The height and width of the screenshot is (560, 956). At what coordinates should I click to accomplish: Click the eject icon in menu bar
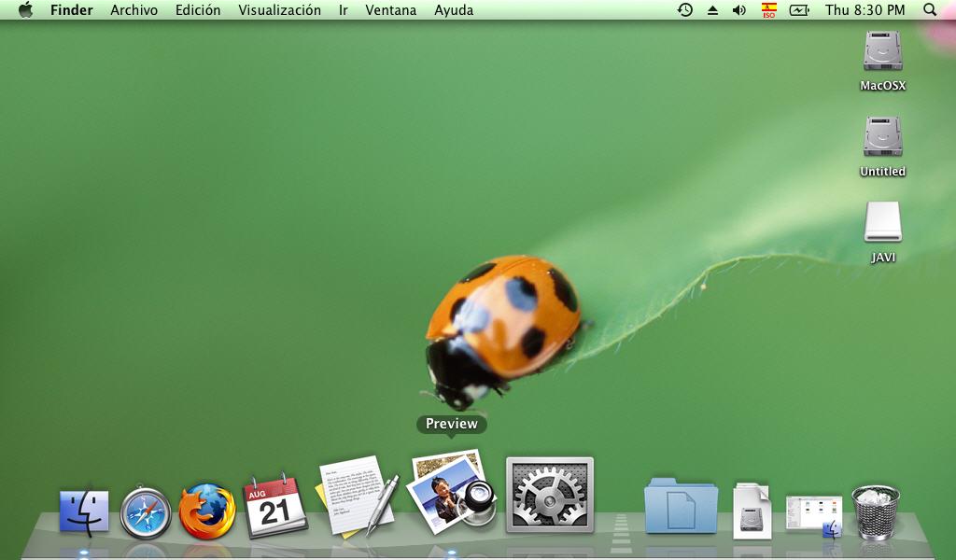click(712, 10)
